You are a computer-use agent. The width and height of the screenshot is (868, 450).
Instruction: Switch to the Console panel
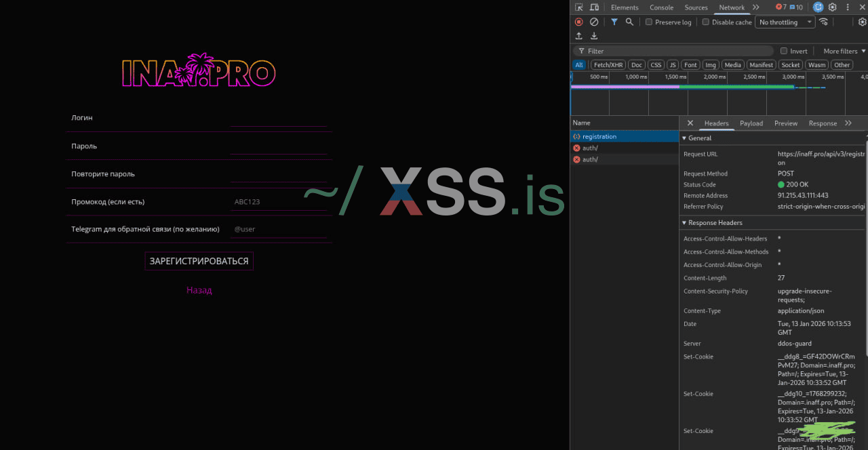tap(661, 7)
